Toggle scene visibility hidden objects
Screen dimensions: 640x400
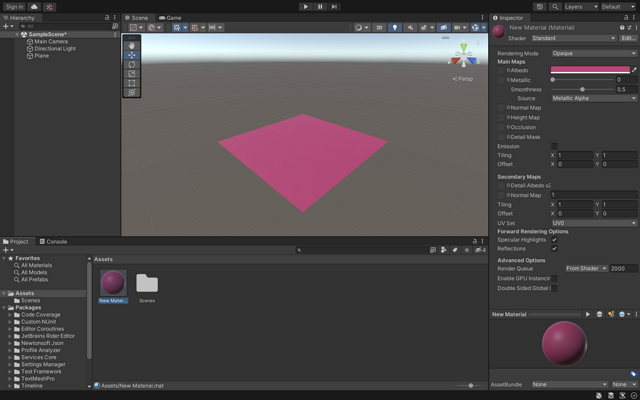point(443,27)
